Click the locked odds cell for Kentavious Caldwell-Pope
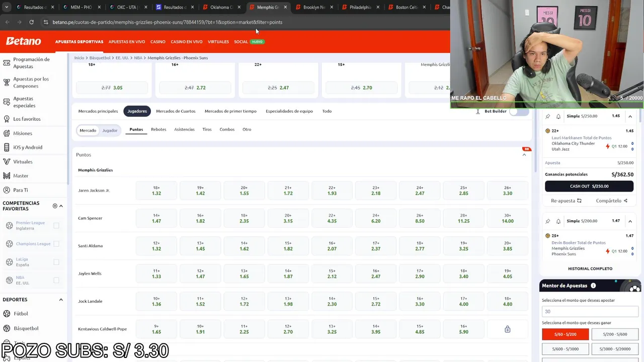The width and height of the screenshot is (644, 362). click(x=507, y=329)
